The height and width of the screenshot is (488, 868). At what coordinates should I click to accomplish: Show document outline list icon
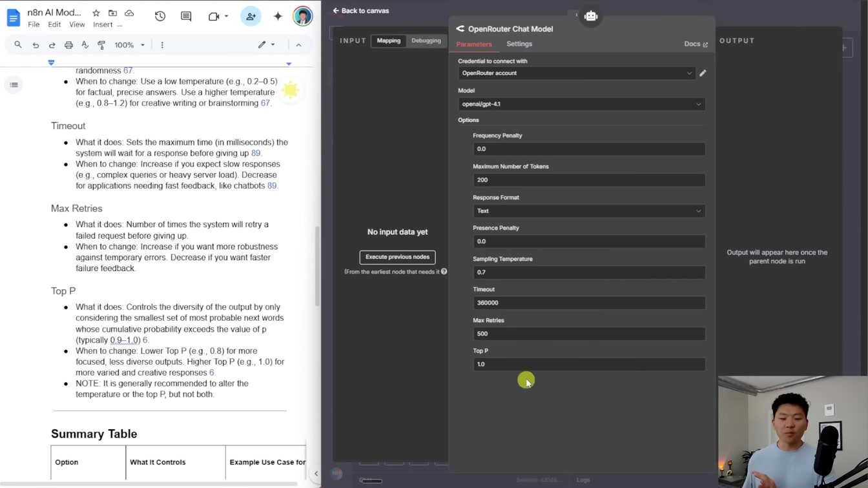click(x=14, y=85)
